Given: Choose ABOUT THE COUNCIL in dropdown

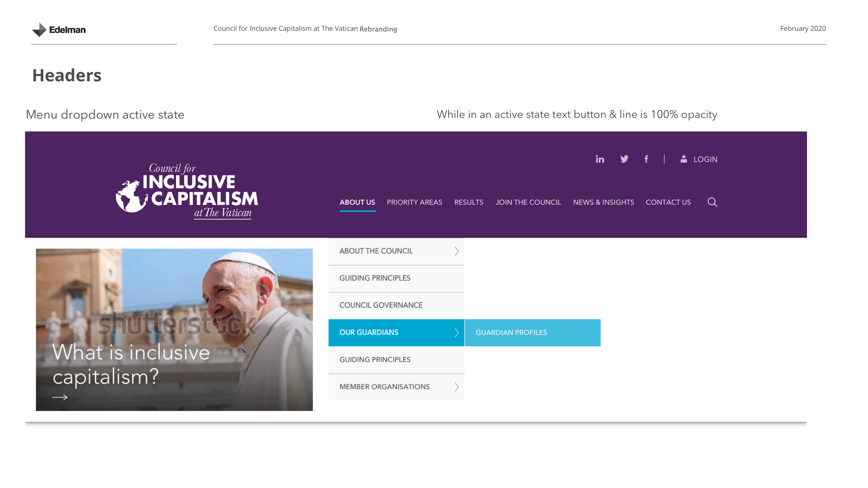Looking at the screenshot, I should pyautogui.click(x=396, y=251).
